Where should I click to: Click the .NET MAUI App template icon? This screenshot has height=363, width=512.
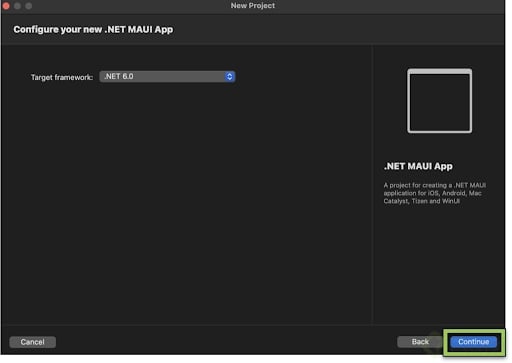point(439,101)
